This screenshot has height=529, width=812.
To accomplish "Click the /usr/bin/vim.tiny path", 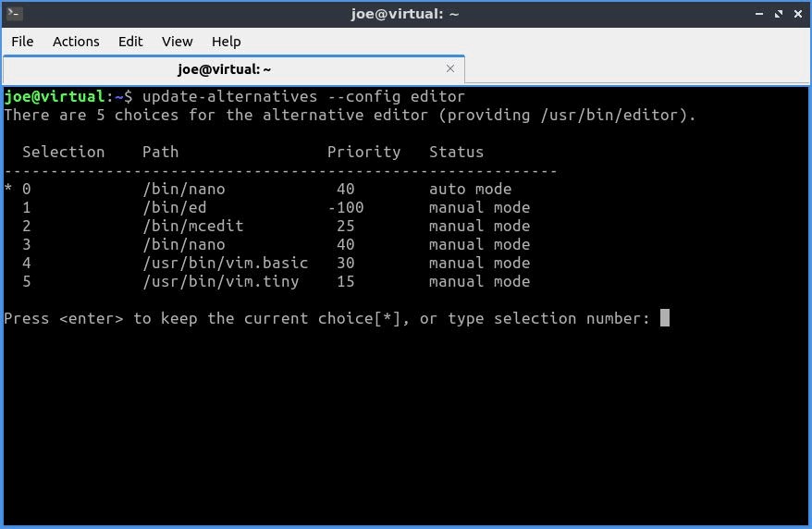I will click(x=221, y=281).
